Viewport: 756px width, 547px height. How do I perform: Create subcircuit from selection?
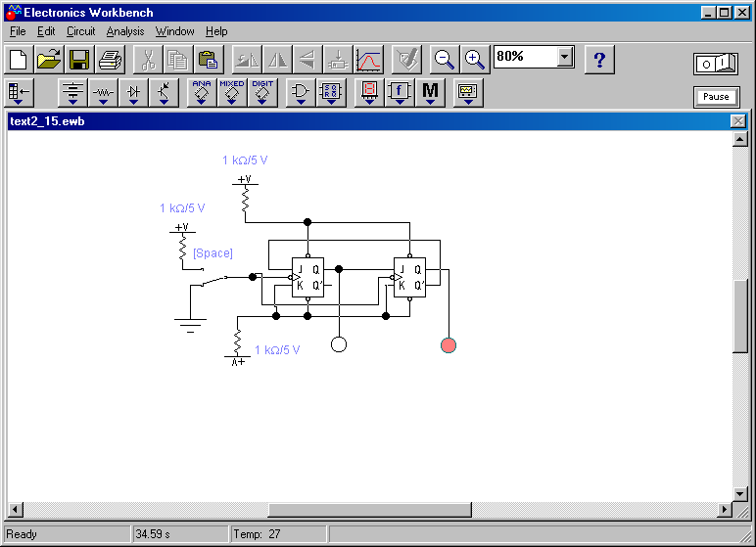(x=338, y=60)
